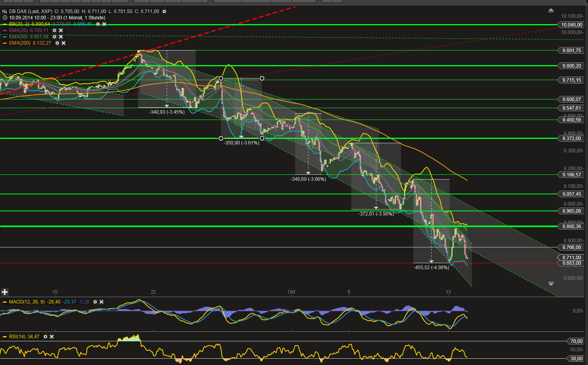Screen dimensions: 588x365
Task: Click the 22 date label on the time axis
Action: coord(153,292)
